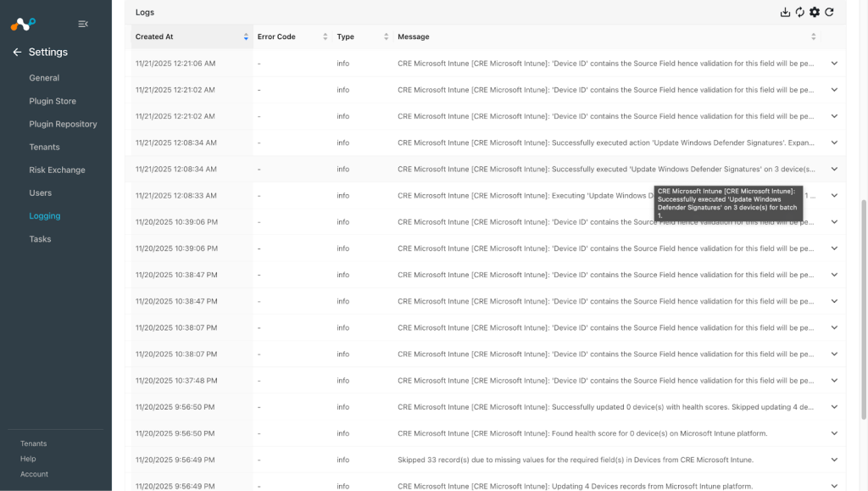Toggle auto-refresh sync icon

tap(800, 12)
